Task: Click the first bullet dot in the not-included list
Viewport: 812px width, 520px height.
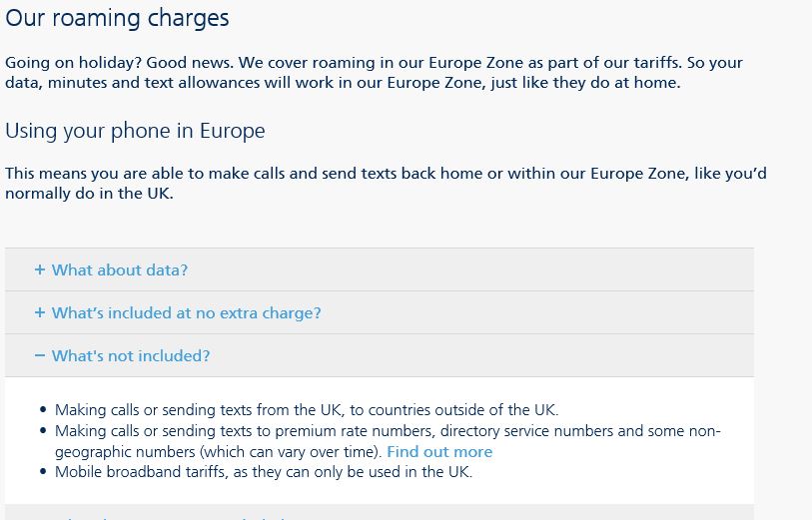Action: click(x=43, y=410)
